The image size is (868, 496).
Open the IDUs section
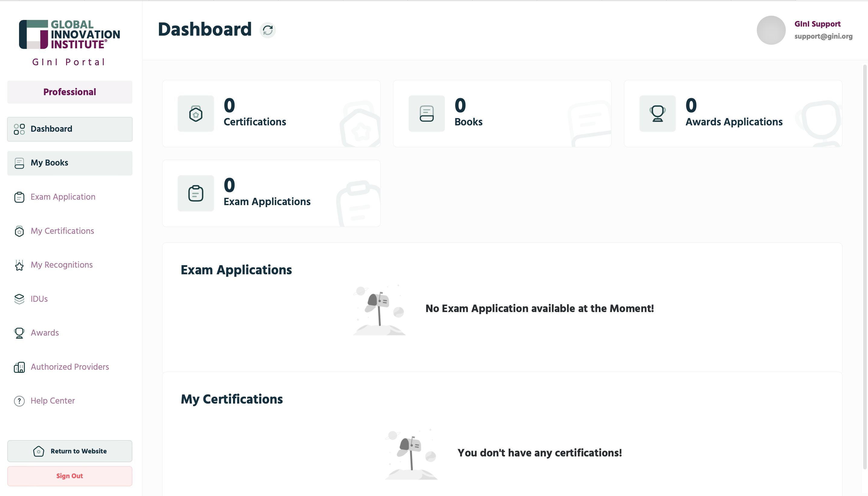click(70, 299)
